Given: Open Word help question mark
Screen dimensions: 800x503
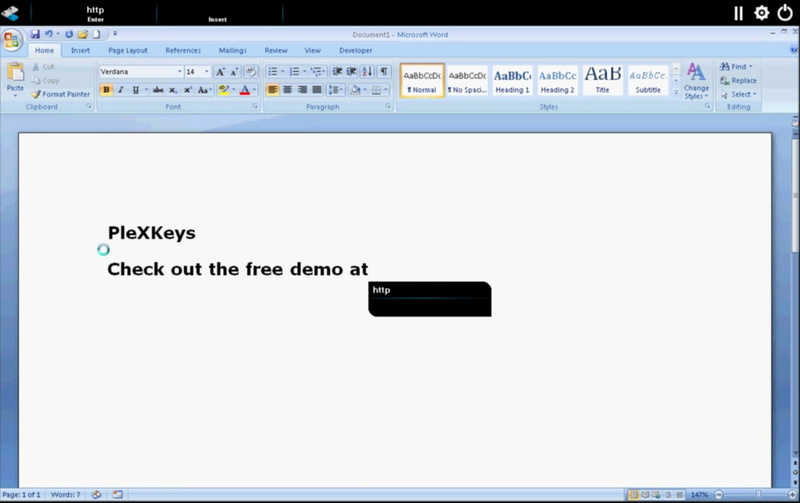Looking at the screenshot, I should [x=793, y=50].
